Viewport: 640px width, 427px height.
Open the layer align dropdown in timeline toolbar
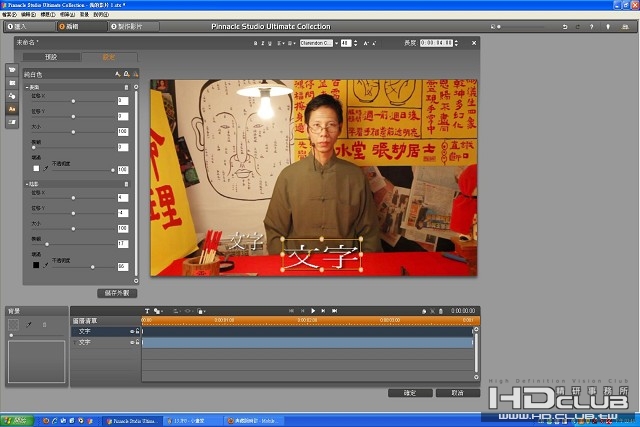point(177,311)
